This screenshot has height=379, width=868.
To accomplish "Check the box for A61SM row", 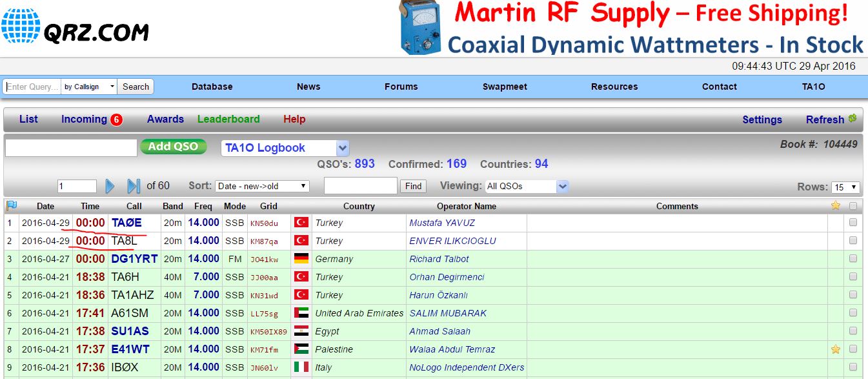I will click(x=853, y=312).
